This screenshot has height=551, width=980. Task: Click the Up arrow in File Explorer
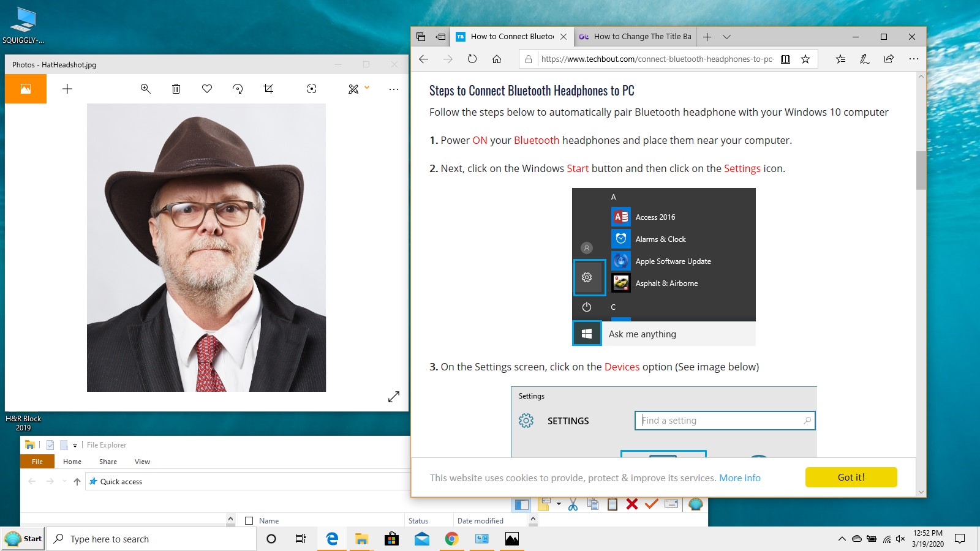(x=77, y=482)
